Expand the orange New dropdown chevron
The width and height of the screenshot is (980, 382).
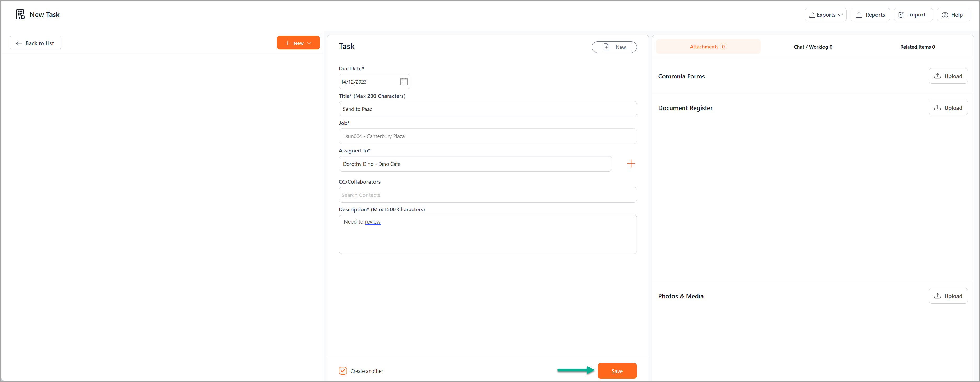pyautogui.click(x=309, y=43)
